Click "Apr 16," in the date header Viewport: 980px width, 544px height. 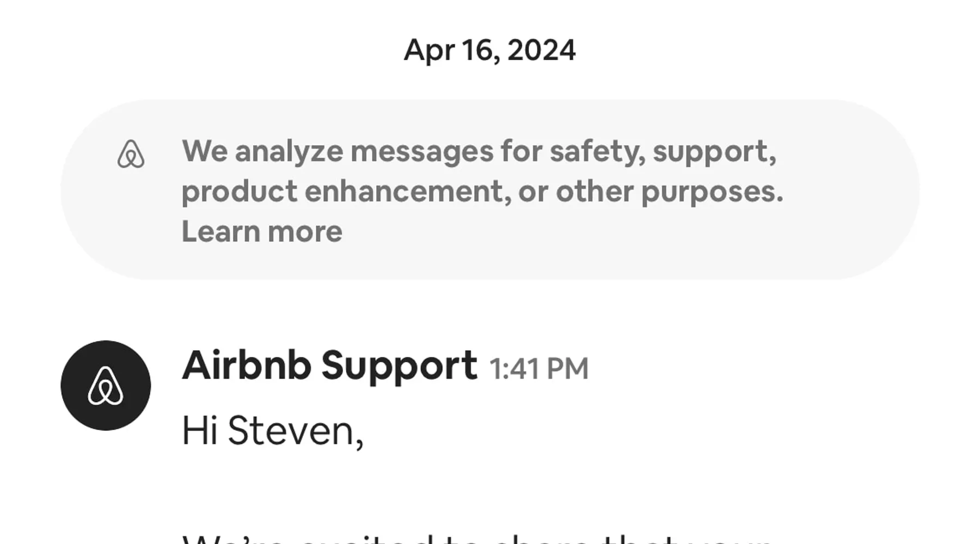[x=452, y=50]
